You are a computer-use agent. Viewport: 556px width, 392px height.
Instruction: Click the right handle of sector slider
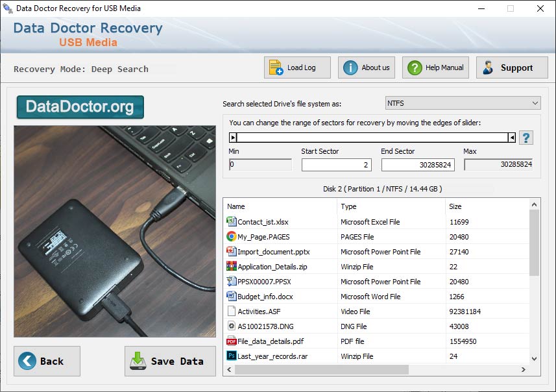pyautogui.click(x=512, y=138)
